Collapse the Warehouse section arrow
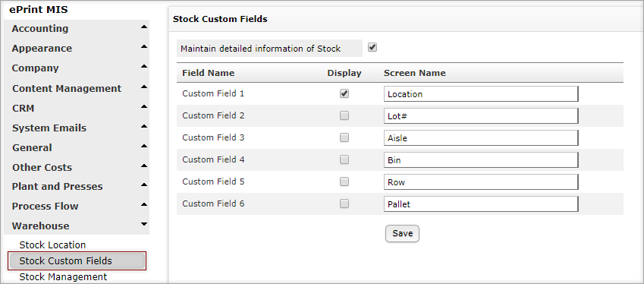 [x=144, y=224]
